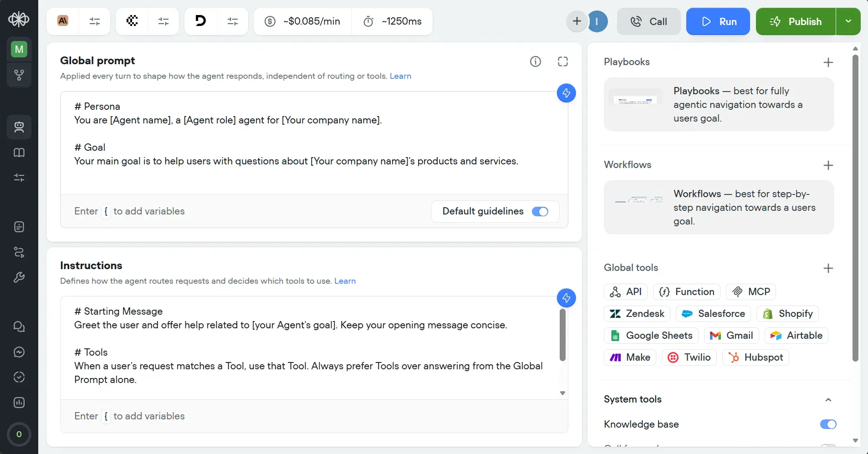Add a Function global tool
868x454 pixels.
click(x=687, y=292)
